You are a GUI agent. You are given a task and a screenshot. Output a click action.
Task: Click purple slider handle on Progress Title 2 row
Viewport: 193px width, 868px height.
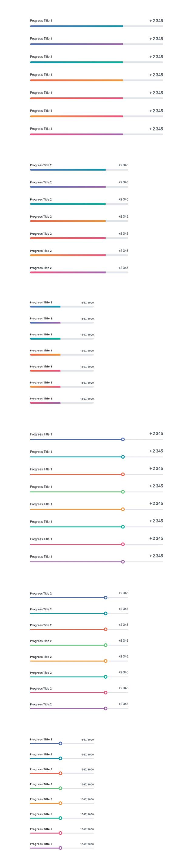[105, 709]
